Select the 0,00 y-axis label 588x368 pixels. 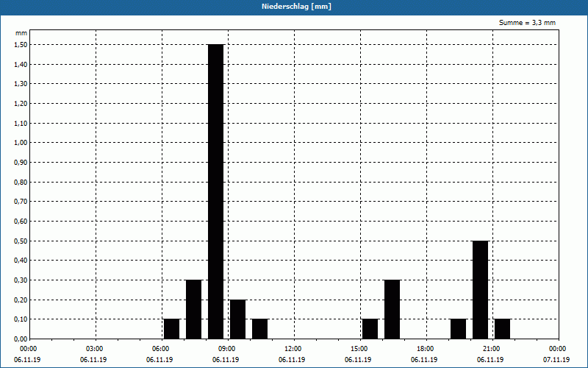pyautogui.click(x=21, y=339)
